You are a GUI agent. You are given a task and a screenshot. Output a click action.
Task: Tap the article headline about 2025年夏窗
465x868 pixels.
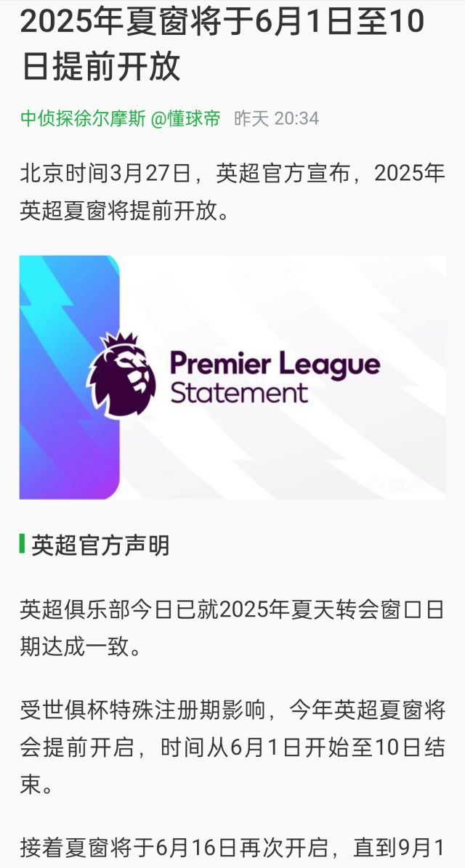tap(222, 46)
